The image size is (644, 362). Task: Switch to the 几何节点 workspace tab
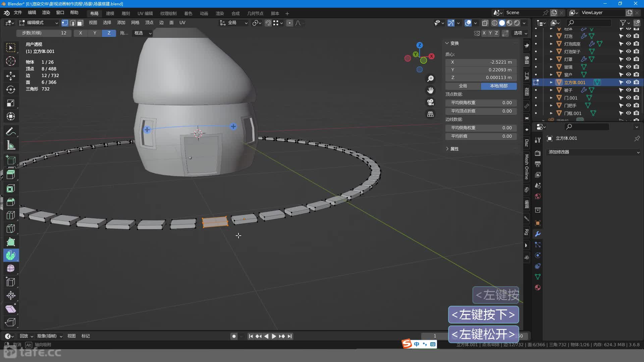[x=255, y=13]
